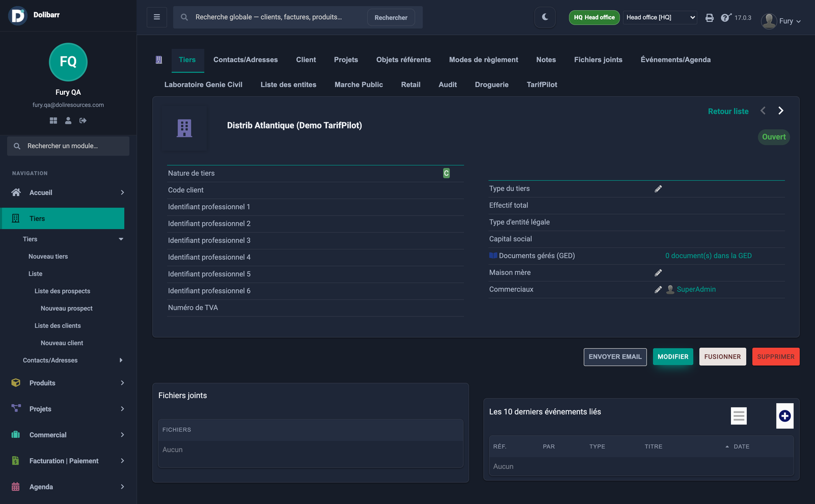The width and height of the screenshot is (815, 504).
Task: Edit Commerciaux with pencil icon
Action: click(658, 290)
